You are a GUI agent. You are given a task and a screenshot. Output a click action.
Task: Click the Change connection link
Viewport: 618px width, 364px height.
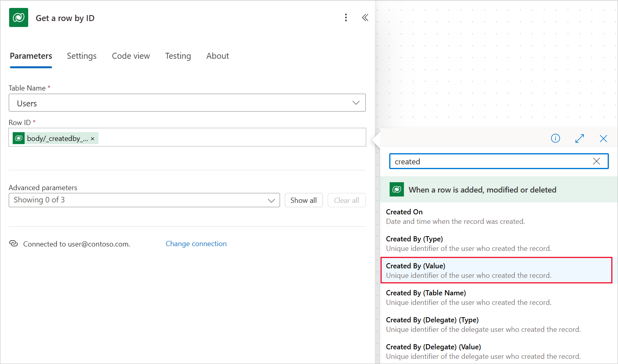pyautogui.click(x=196, y=244)
